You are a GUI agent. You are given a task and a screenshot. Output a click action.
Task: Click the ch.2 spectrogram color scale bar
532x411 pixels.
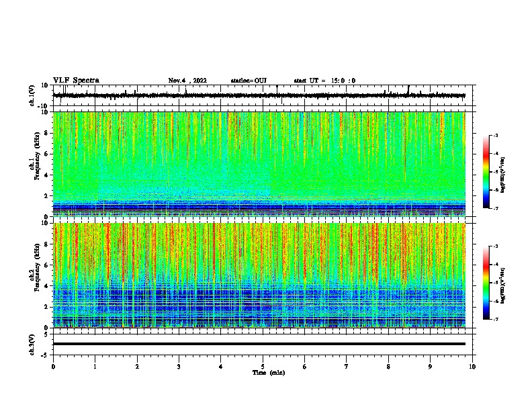[486, 283]
